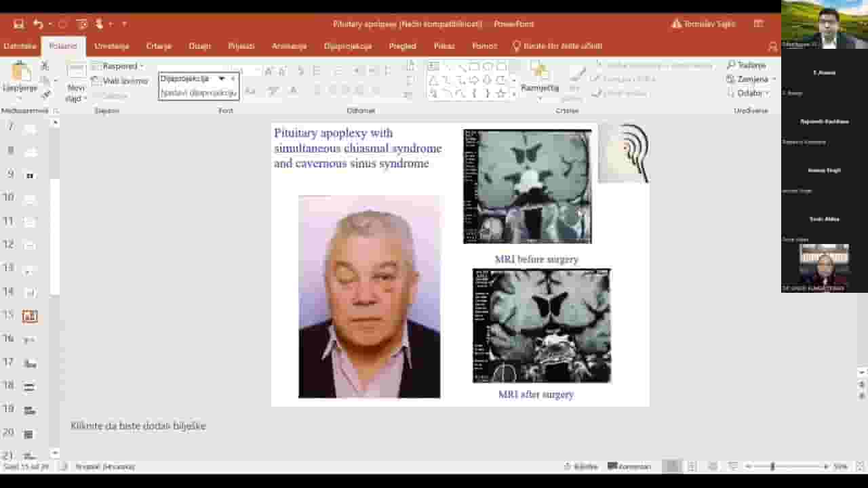Open ribbon display options icon
The width and height of the screenshot is (868, 488).
pyautogui.click(x=758, y=24)
